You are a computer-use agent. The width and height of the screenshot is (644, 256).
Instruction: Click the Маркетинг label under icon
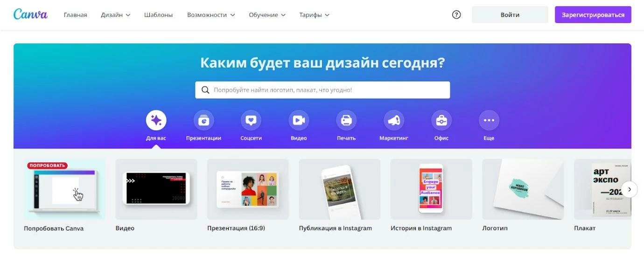(x=394, y=138)
